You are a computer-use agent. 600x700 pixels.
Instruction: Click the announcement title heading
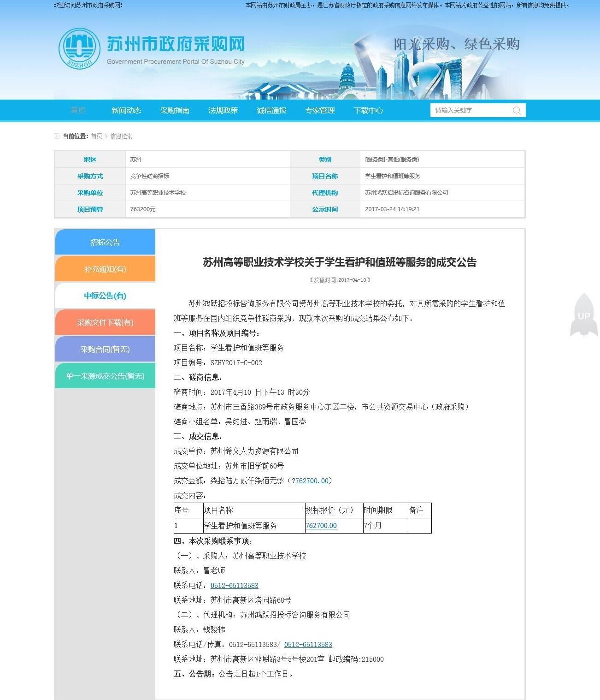(340, 262)
